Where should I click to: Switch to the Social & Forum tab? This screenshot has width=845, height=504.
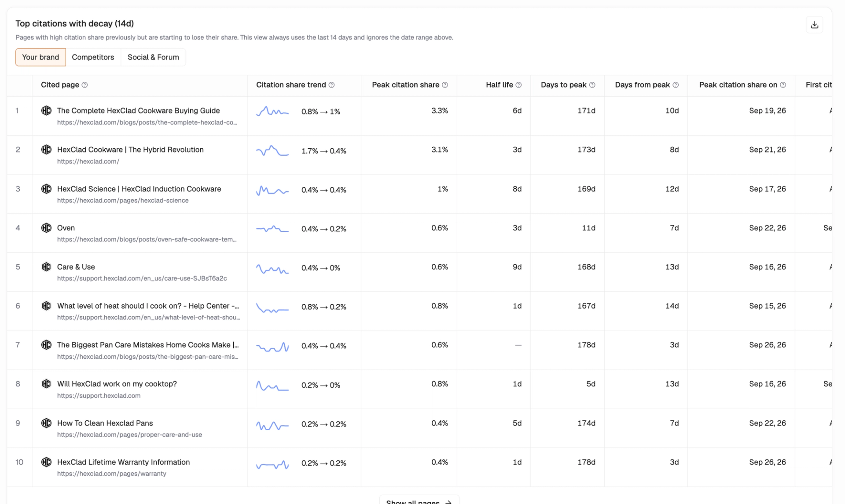153,57
